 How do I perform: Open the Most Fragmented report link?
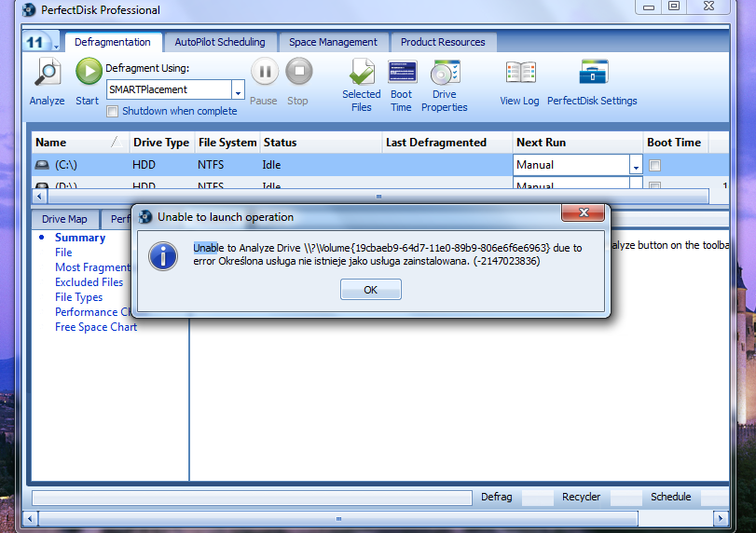[92, 267]
